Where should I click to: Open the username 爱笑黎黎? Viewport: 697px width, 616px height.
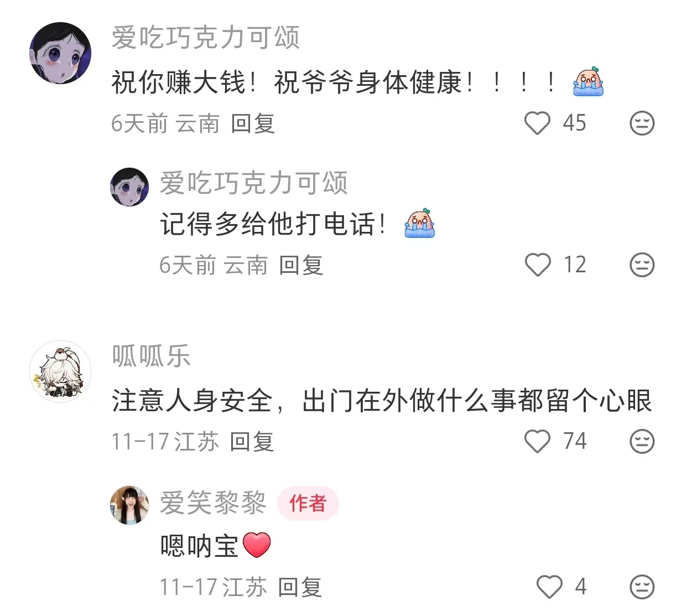[x=213, y=503]
